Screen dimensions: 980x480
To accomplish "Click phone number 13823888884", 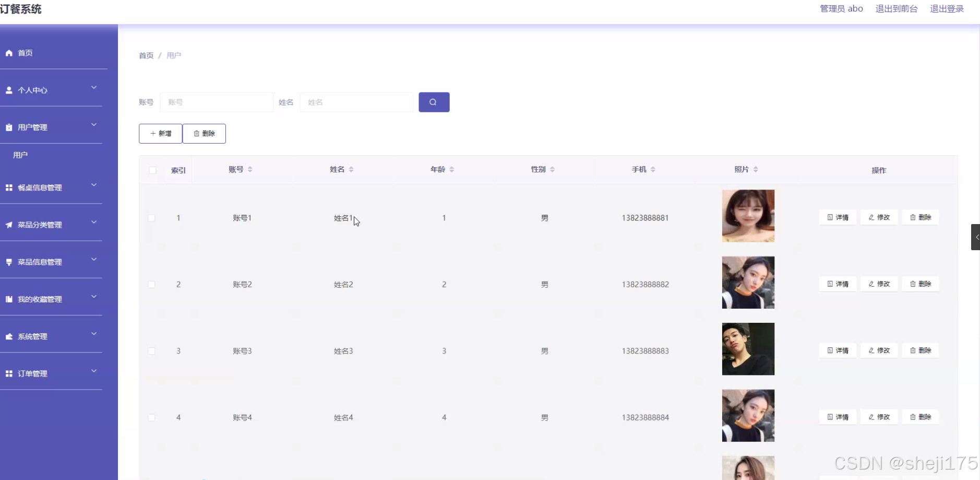I will (x=646, y=417).
